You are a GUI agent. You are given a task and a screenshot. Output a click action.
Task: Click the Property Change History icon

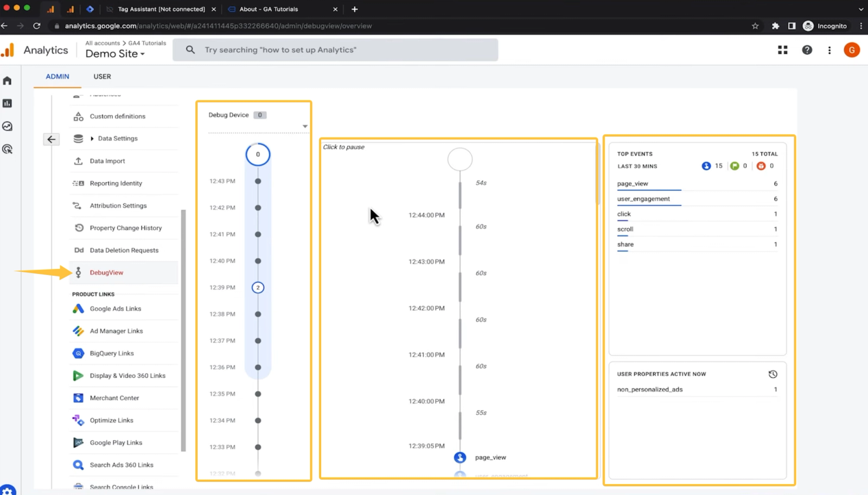click(x=79, y=228)
